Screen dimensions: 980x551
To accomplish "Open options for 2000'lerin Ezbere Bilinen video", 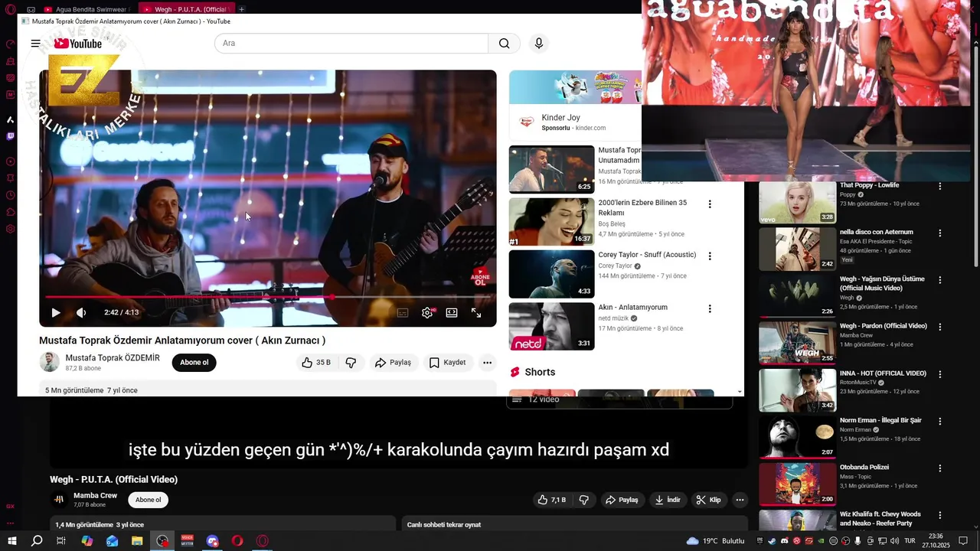I will pos(710,204).
